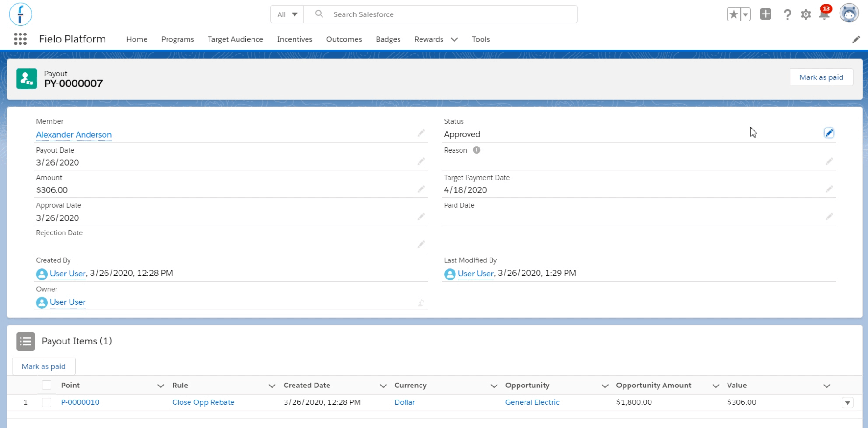The image size is (868, 428).
Task: Click the Owner user avatar icon
Action: [42, 302]
